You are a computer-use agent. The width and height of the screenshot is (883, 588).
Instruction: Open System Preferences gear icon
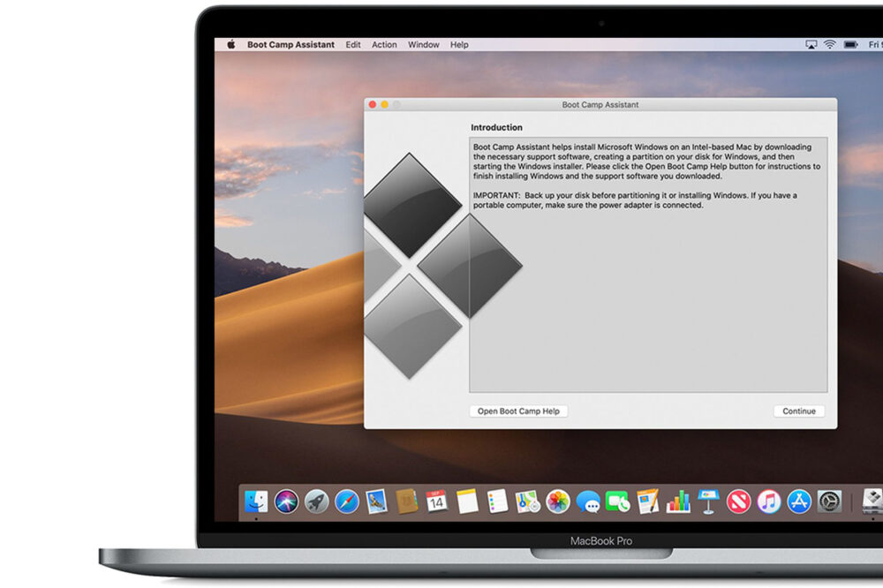pos(829,501)
